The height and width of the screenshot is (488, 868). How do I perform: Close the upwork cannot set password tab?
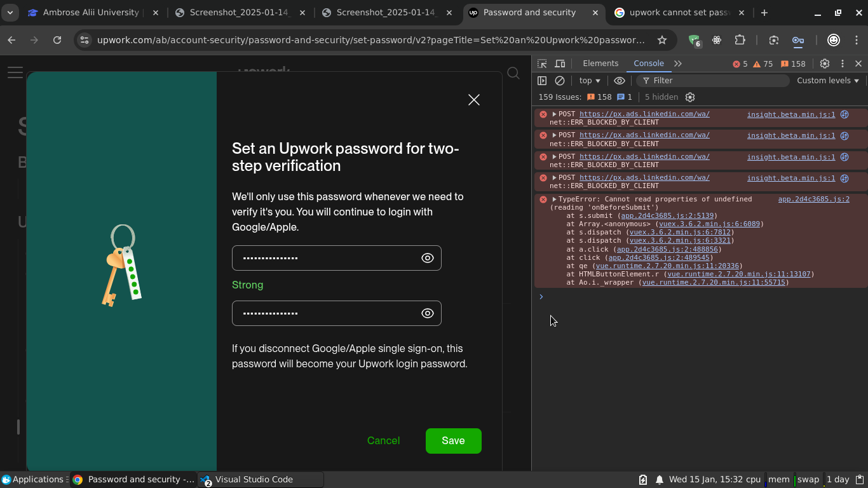coord(743,13)
